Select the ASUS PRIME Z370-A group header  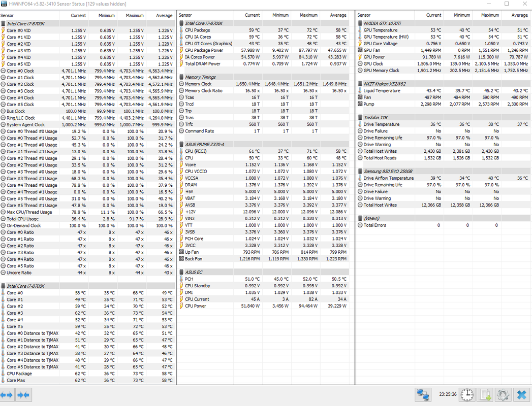(x=263, y=144)
